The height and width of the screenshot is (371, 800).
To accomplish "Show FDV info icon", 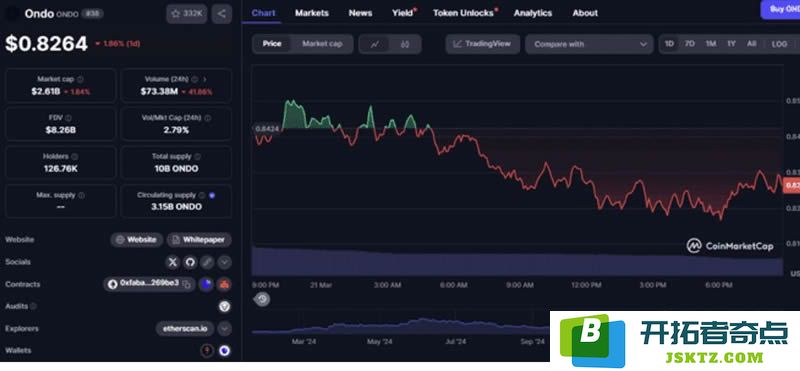I will (x=68, y=118).
